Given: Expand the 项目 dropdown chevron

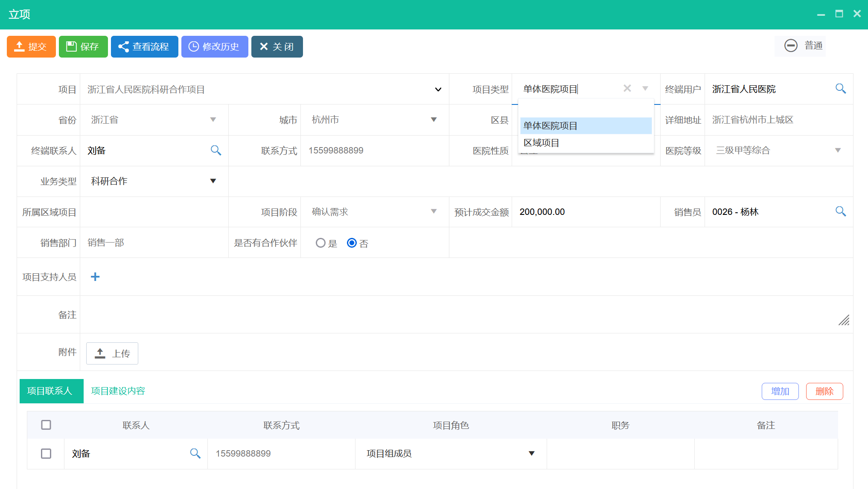Looking at the screenshot, I should [x=438, y=89].
